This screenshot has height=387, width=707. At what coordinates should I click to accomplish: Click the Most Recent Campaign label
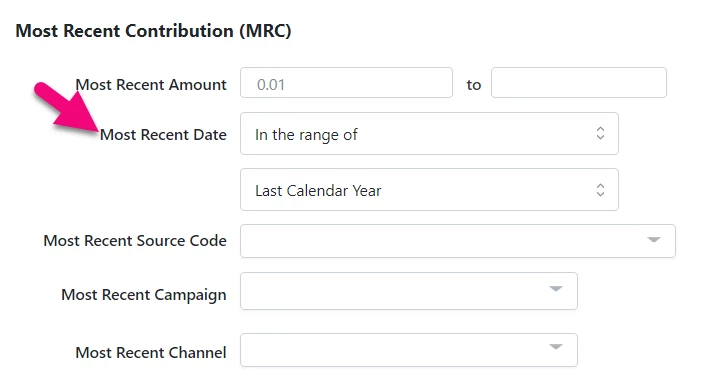pos(144,295)
